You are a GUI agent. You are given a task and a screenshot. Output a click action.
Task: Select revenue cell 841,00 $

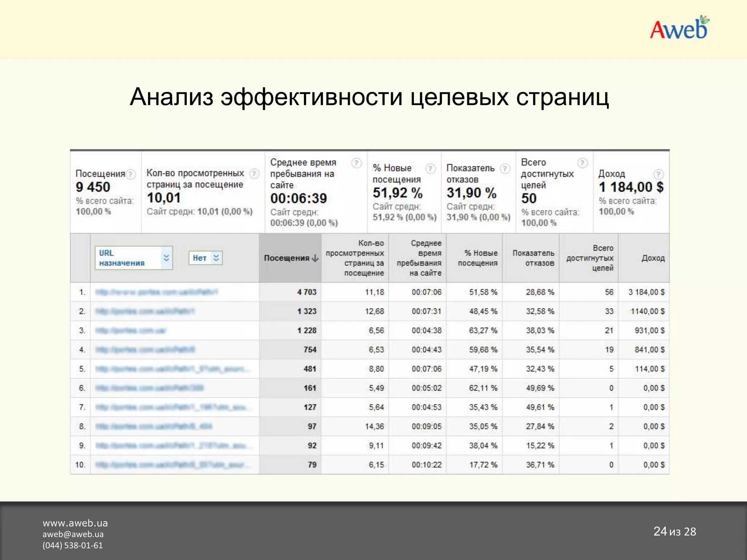[650, 350]
